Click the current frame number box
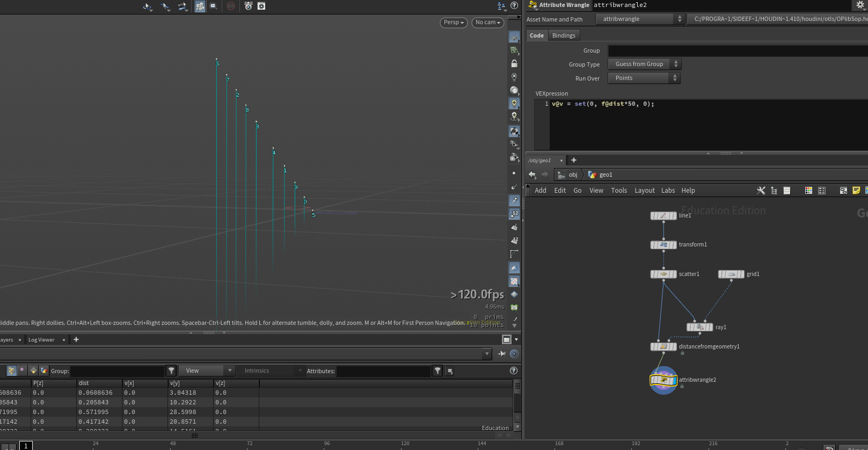Viewport: 868px width, 450px height. [26, 446]
